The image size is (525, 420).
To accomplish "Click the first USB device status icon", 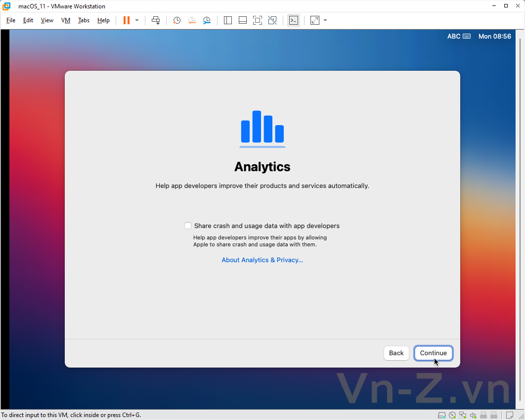I will [483, 416].
